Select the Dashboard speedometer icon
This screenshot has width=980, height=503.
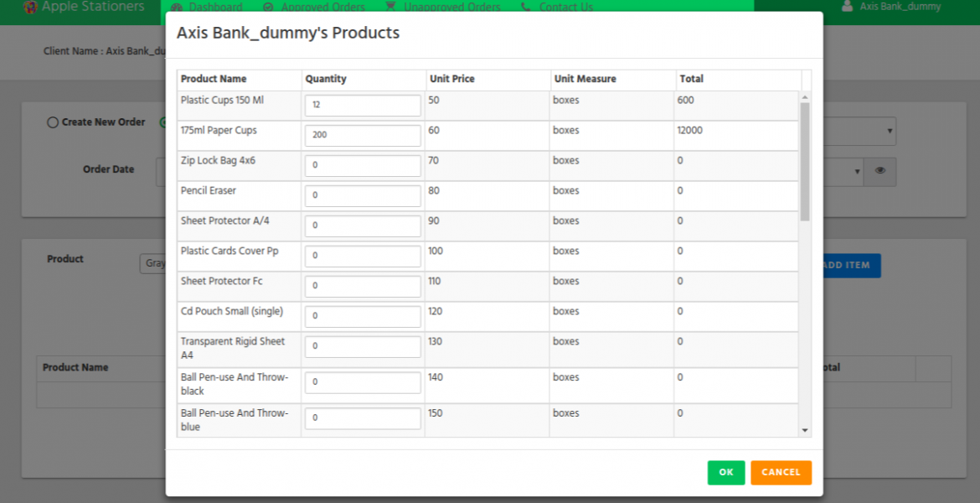click(176, 7)
